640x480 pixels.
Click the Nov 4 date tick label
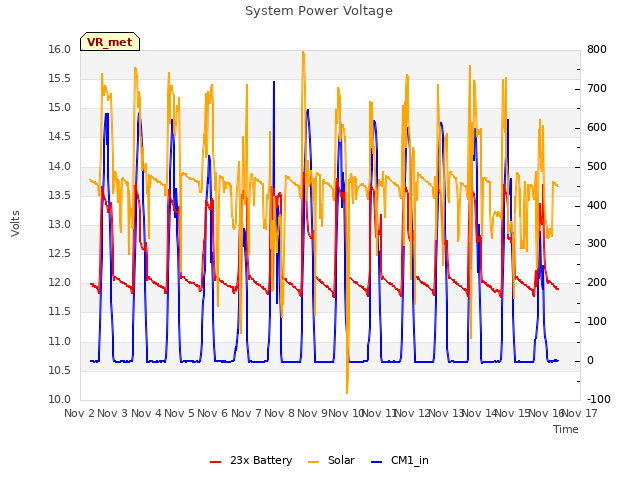[146, 413]
